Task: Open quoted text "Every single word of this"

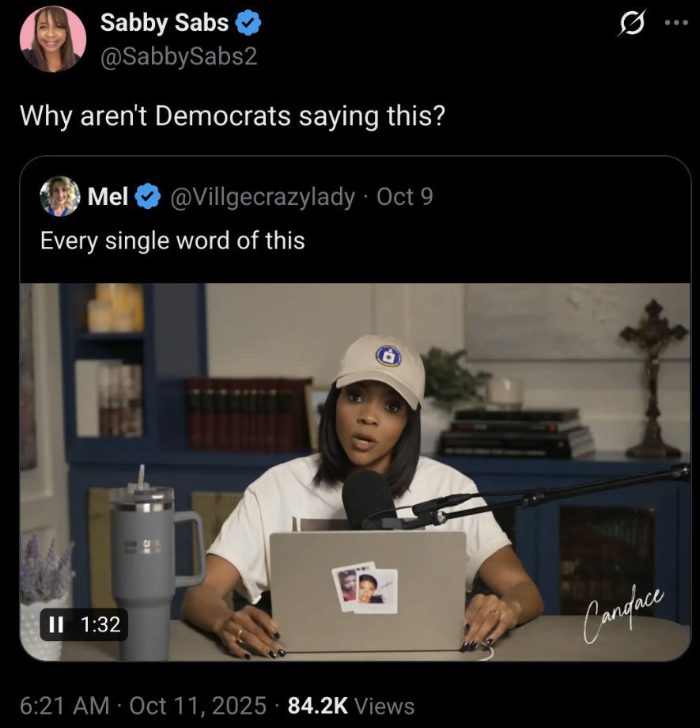Action: (172, 241)
